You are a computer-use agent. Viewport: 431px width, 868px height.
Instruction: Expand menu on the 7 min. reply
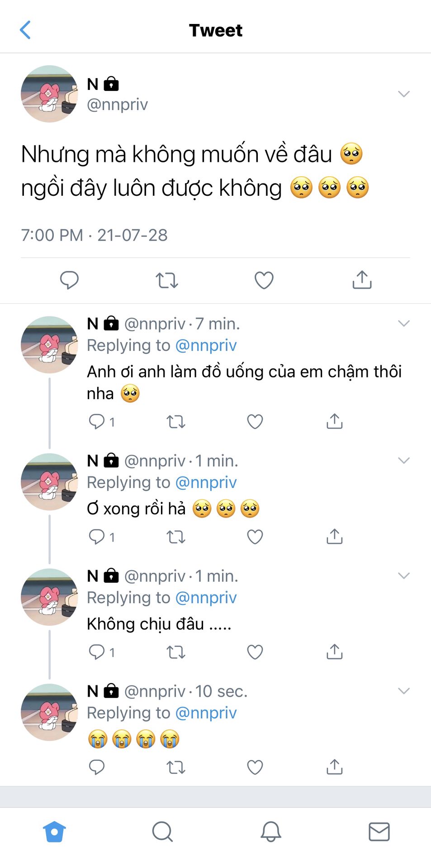pos(403,323)
